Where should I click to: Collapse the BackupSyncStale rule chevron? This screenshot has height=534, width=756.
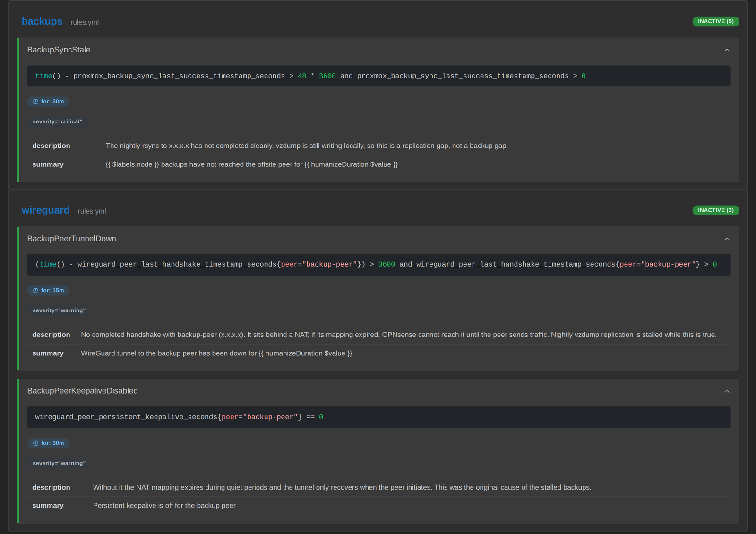pos(727,50)
